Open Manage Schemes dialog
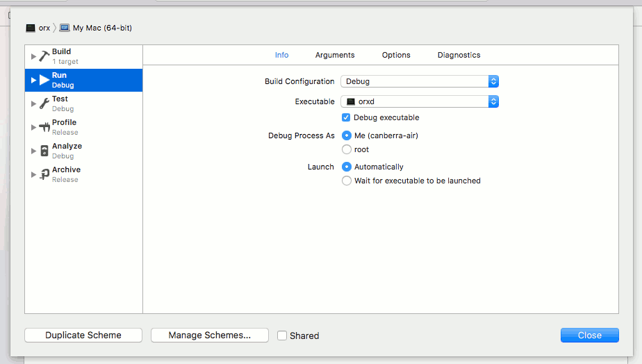This screenshot has width=642, height=364. point(210,335)
